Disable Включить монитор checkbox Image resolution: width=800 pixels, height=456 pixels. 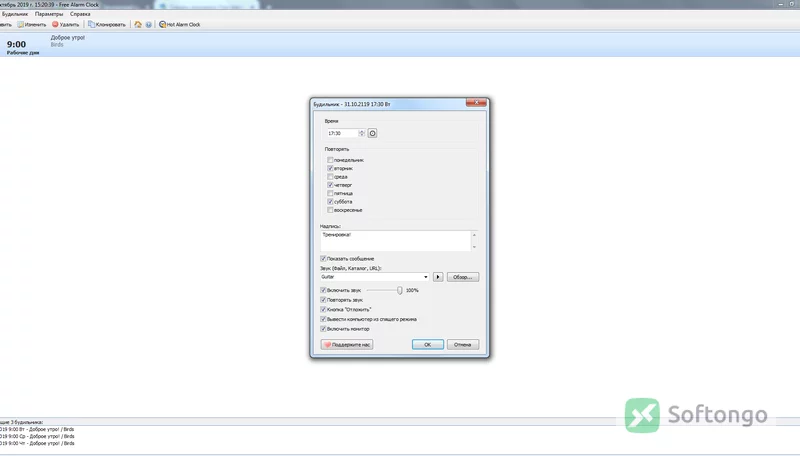[323, 329]
